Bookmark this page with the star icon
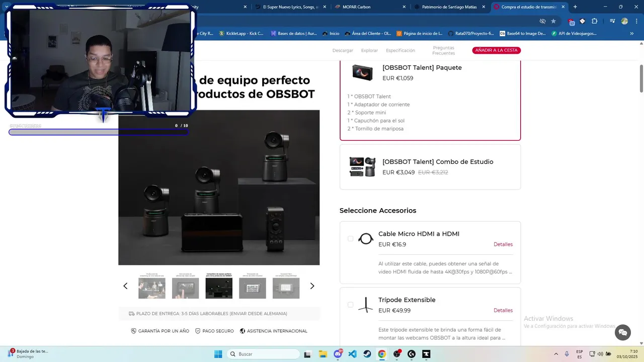This screenshot has height=362, width=644. pyautogui.click(x=553, y=21)
